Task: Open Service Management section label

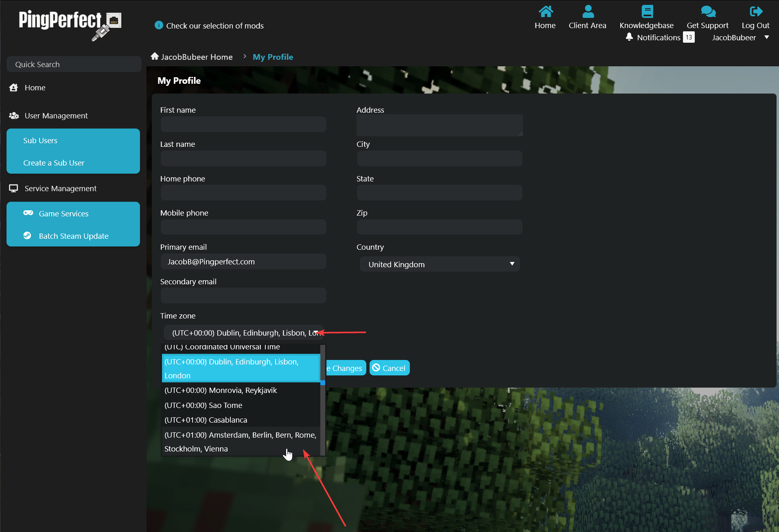Action: [x=61, y=188]
